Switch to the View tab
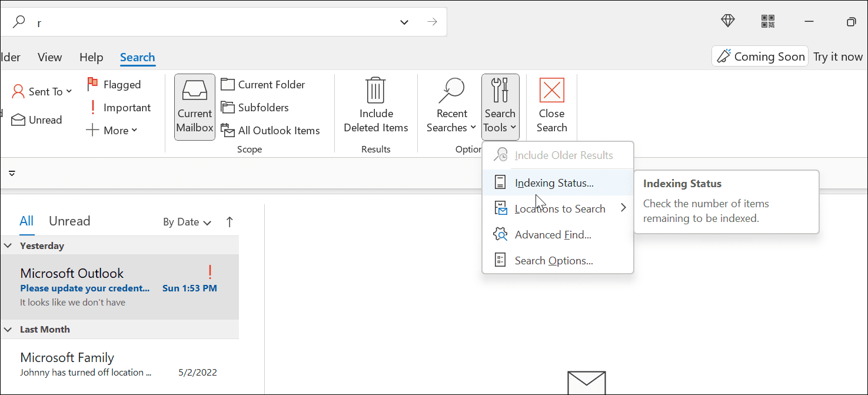The width and height of the screenshot is (868, 395). [x=49, y=57]
